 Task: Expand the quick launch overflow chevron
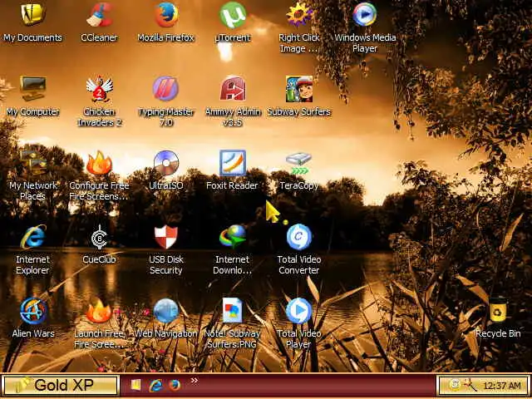(x=194, y=381)
